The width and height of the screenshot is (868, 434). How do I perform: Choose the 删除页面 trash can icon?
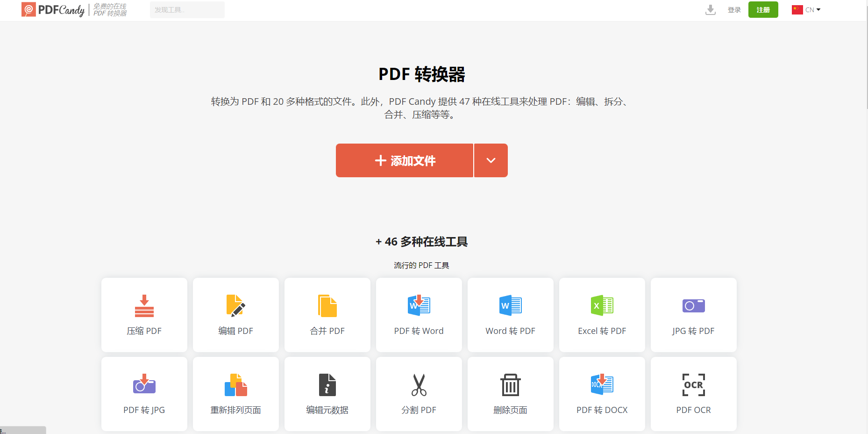click(x=511, y=385)
